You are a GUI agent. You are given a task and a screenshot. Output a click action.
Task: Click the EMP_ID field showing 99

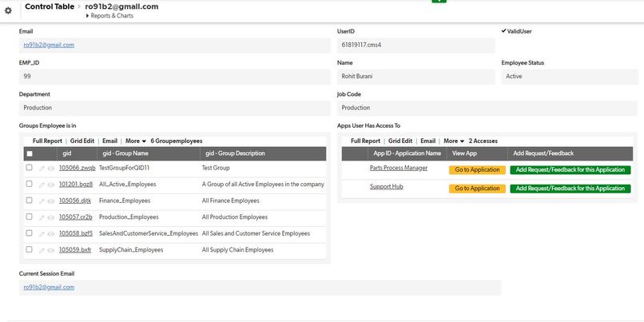(x=174, y=77)
